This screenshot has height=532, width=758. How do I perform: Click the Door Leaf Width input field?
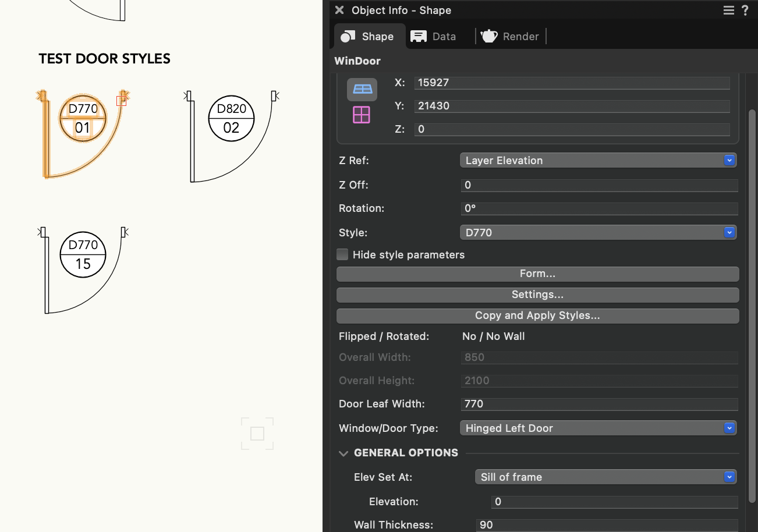point(599,404)
